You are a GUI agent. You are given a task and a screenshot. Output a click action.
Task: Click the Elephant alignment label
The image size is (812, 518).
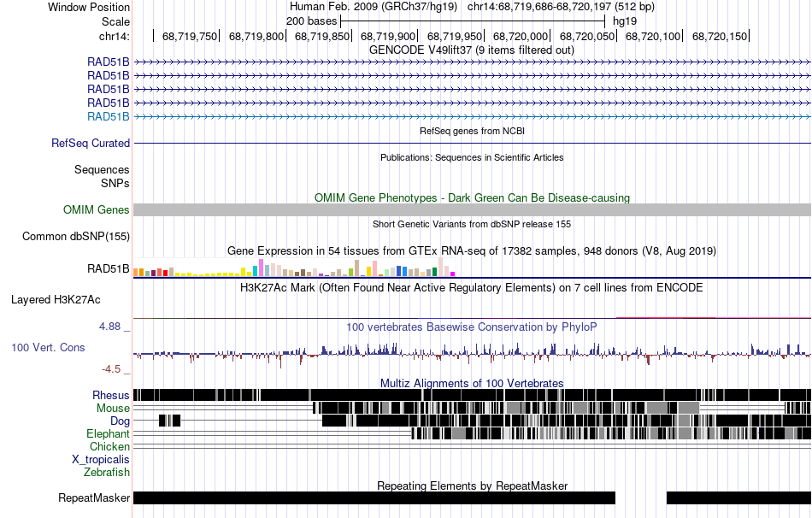tap(108, 434)
